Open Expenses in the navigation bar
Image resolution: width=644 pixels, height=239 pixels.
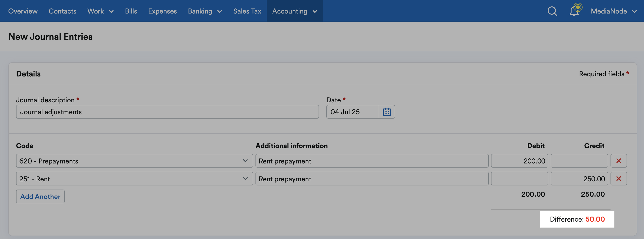[x=162, y=11]
